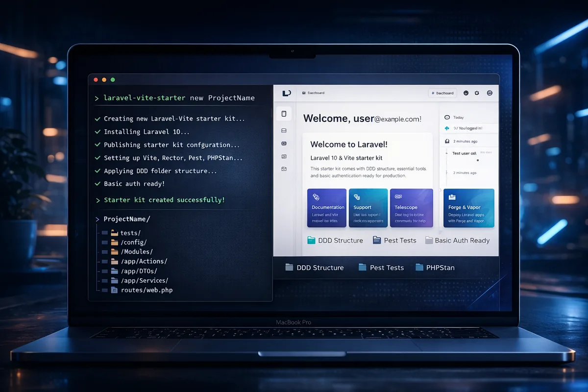
Task: Click the Today circle icon in activity panel
Action: pyautogui.click(x=447, y=118)
